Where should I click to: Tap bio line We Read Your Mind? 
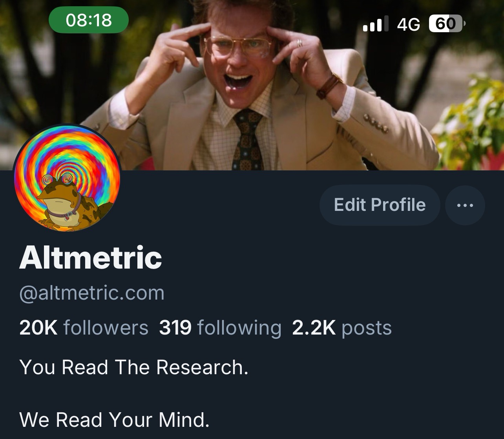coord(114,420)
